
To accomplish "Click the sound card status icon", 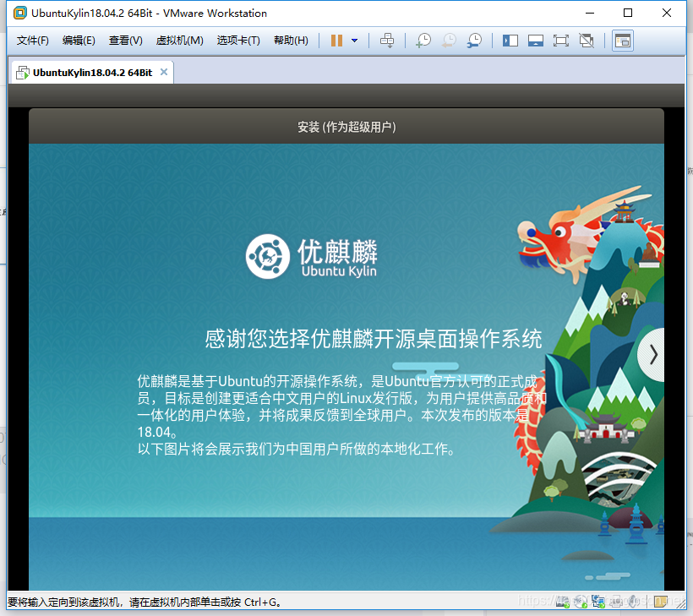I will point(633,602).
